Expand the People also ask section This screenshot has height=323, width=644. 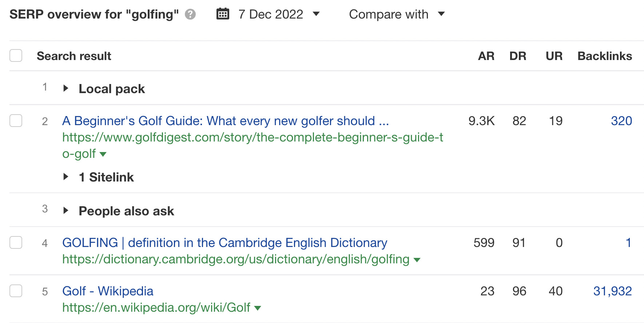point(66,211)
